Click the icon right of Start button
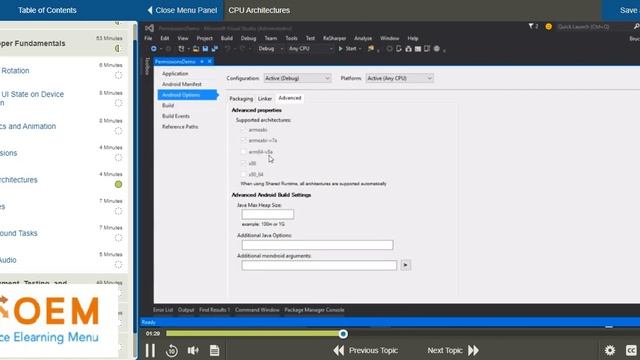 (371, 49)
